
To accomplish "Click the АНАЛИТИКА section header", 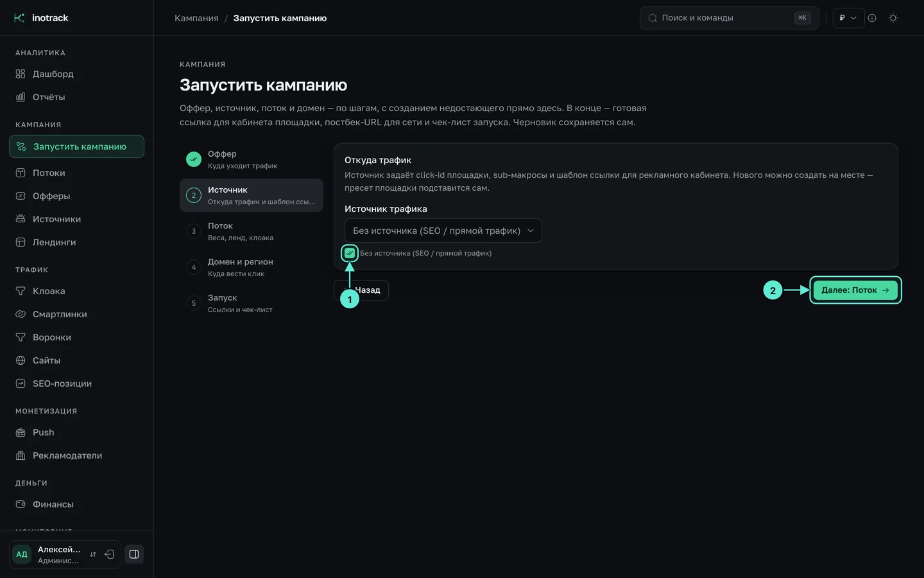I will click(40, 53).
